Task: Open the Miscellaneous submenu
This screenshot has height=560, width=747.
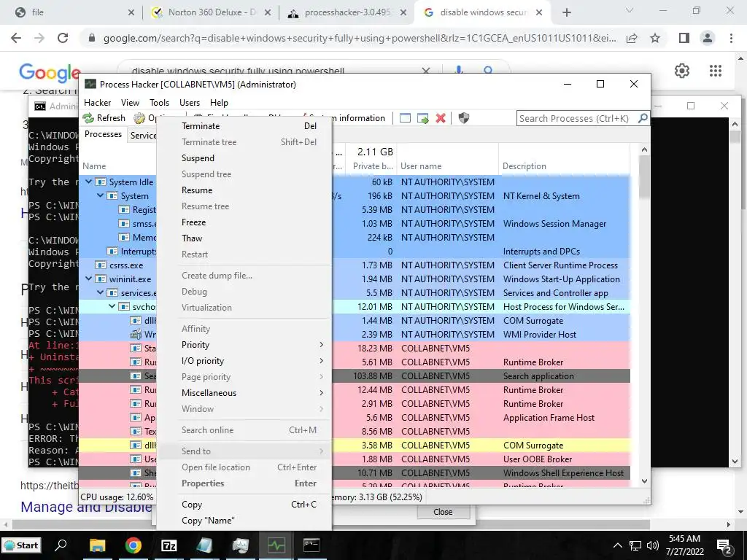Action: click(x=244, y=393)
